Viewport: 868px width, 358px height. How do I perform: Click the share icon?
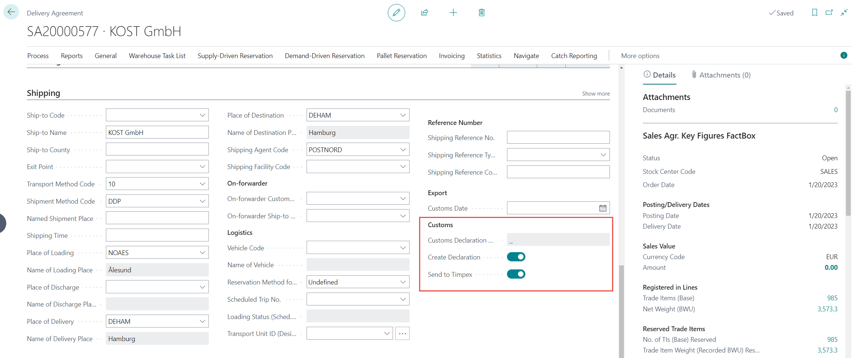[425, 13]
